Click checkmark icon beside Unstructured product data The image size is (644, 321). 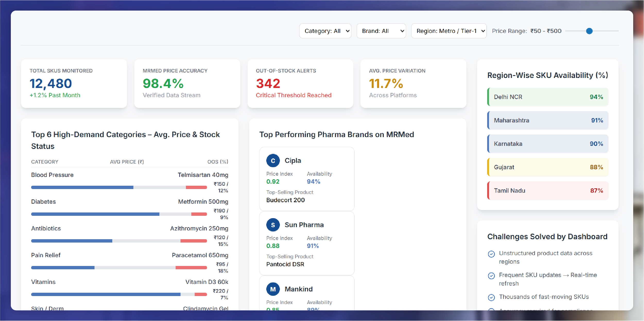click(491, 254)
